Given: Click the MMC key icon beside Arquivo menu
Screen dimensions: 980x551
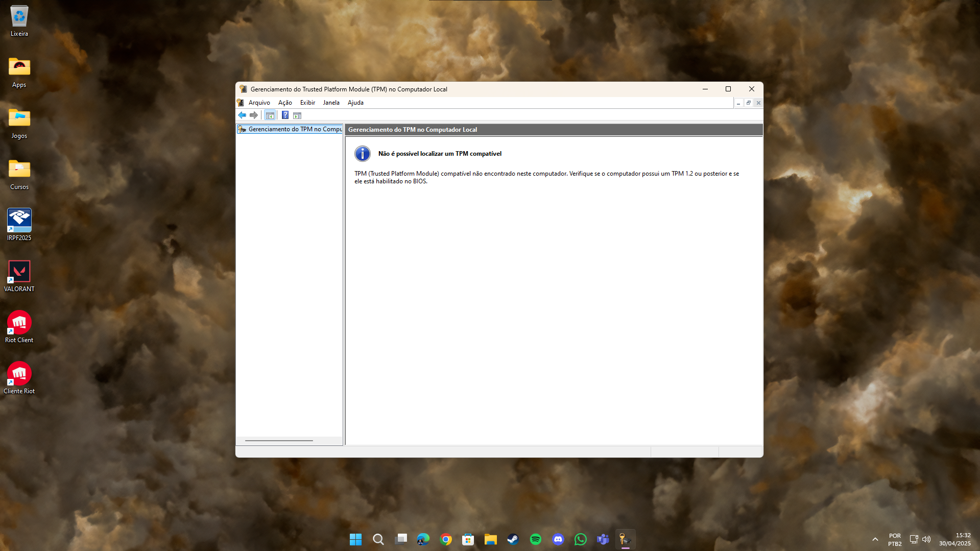Looking at the screenshot, I should tap(241, 103).
